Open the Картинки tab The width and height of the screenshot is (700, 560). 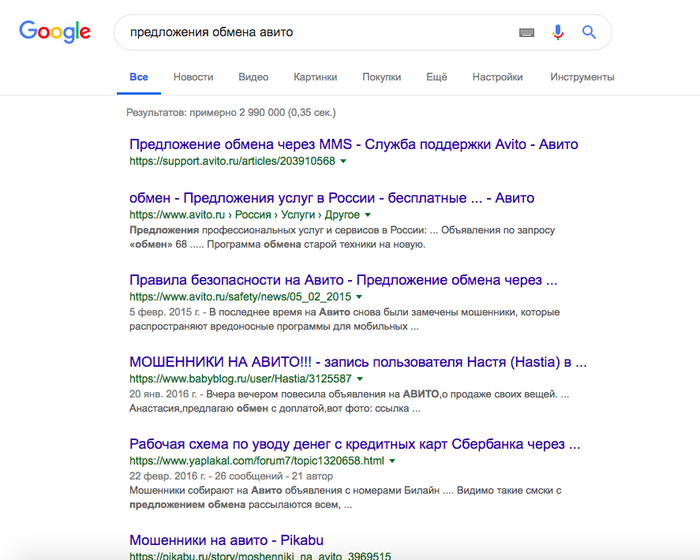(x=315, y=77)
